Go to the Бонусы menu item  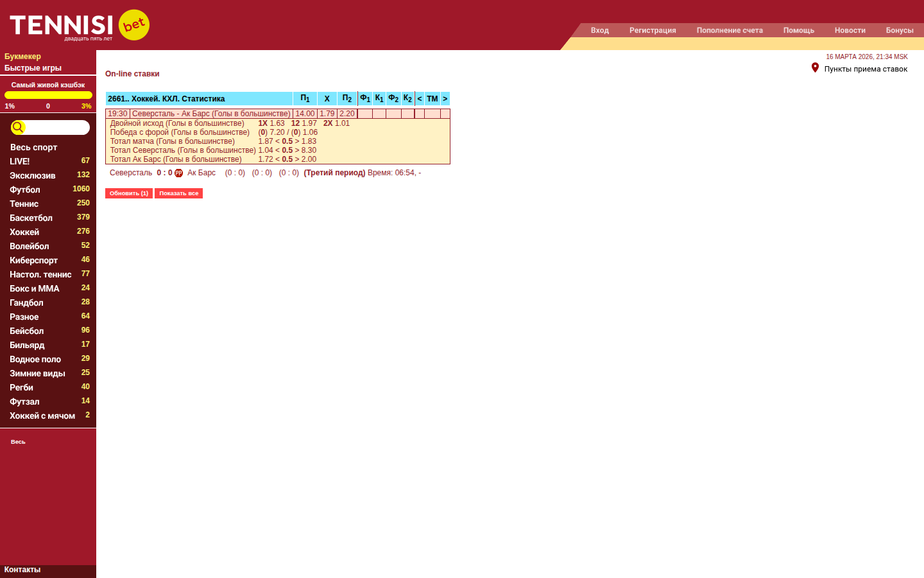click(x=899, y=30)
